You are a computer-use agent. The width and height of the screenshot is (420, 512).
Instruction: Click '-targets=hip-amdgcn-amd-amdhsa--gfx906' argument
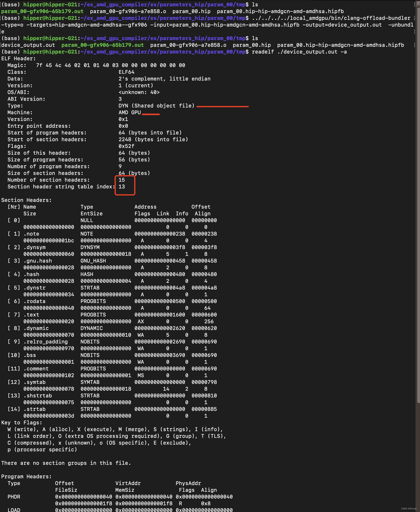pyautogui.click(x=87, y=25)
